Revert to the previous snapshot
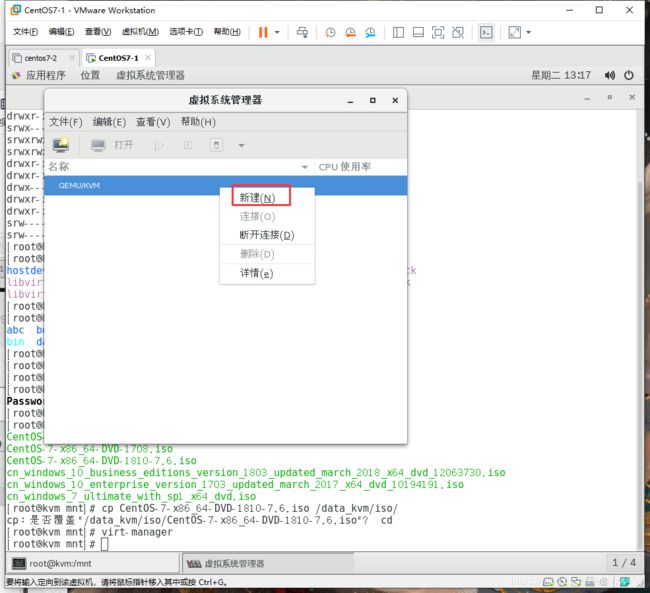 click(x=350, y=32)
